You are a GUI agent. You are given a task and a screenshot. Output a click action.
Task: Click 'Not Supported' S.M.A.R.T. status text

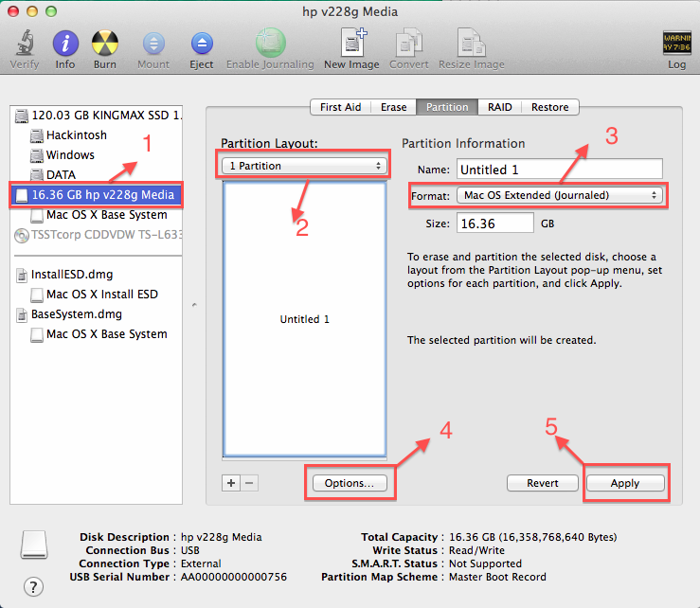pos(485,563)
